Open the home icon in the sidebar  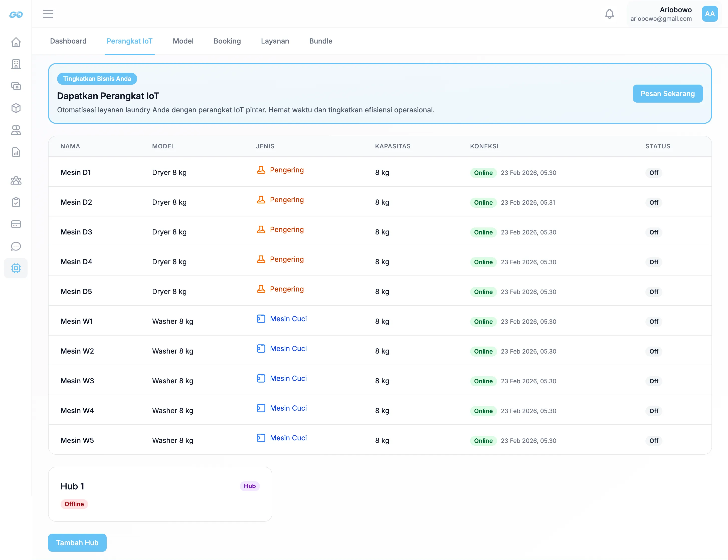coord(16,42)
